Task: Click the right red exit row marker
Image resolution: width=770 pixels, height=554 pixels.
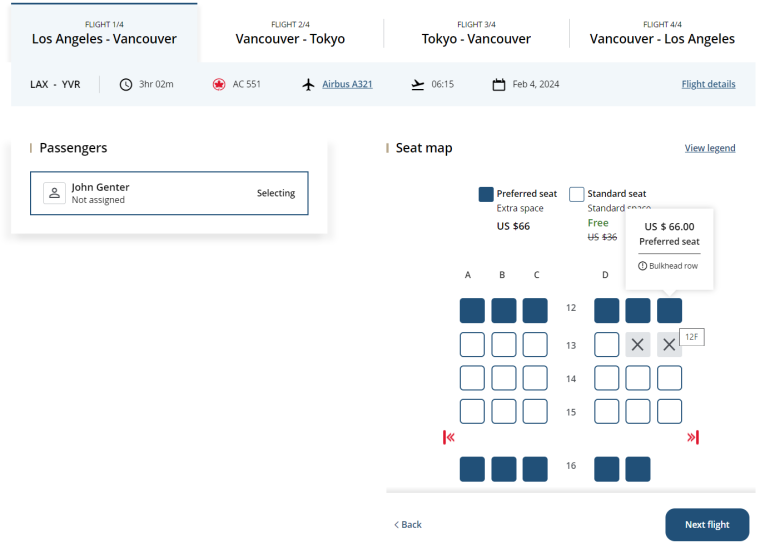Action: [692, 437]
